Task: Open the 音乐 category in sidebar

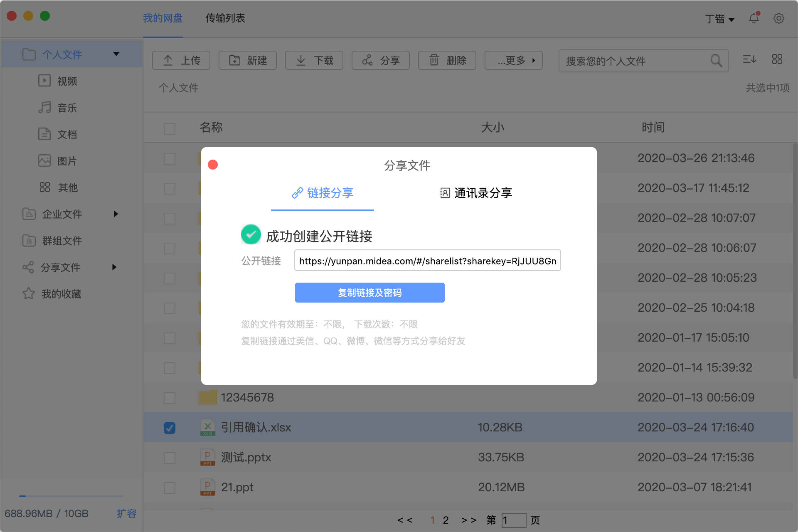Action: (58, 108)
